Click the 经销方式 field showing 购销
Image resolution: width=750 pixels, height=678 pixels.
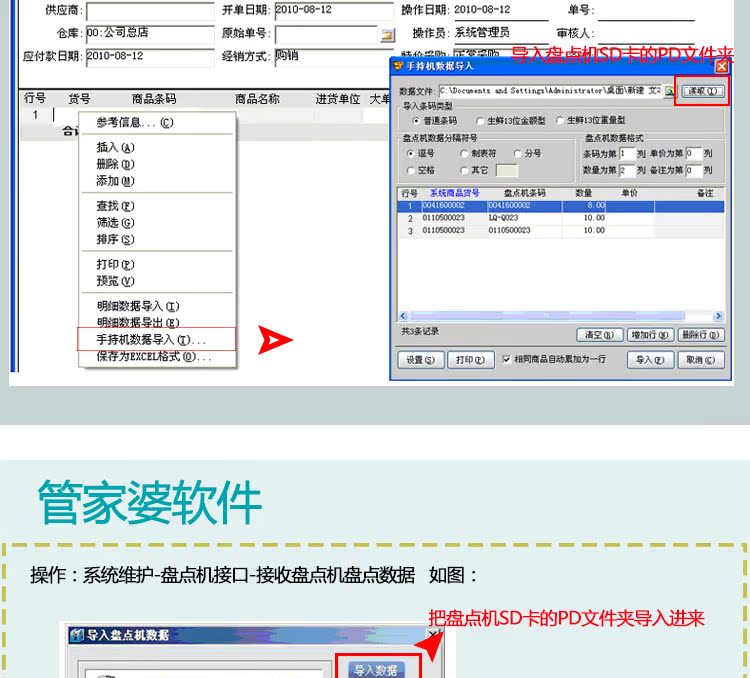click(334, 57)
